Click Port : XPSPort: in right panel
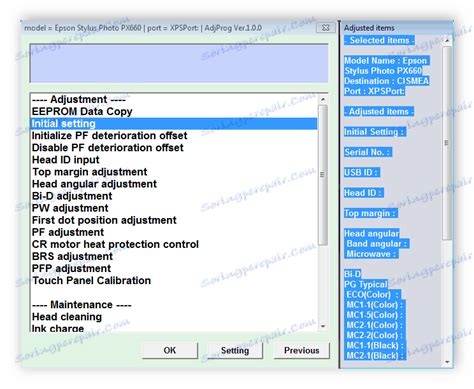The image size is (474, 389). [x=374, y=91]
